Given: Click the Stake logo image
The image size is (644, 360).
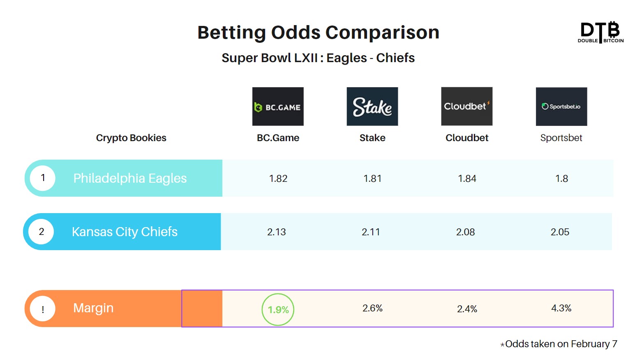Looking at the screenshot, I should pyautogui.click(x=372, y=106).
